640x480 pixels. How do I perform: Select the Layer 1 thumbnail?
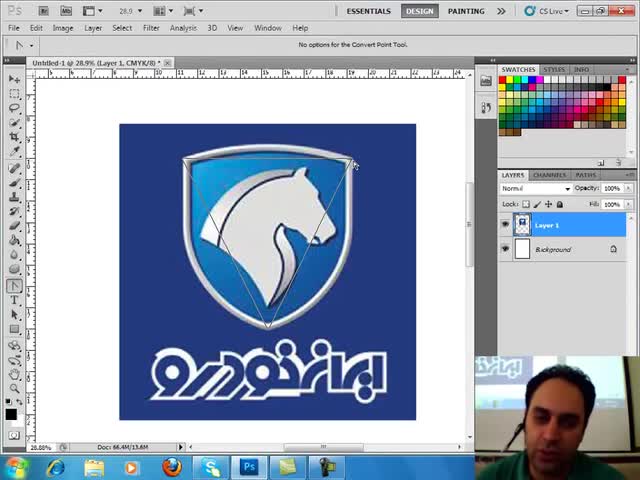click(522, 224)
